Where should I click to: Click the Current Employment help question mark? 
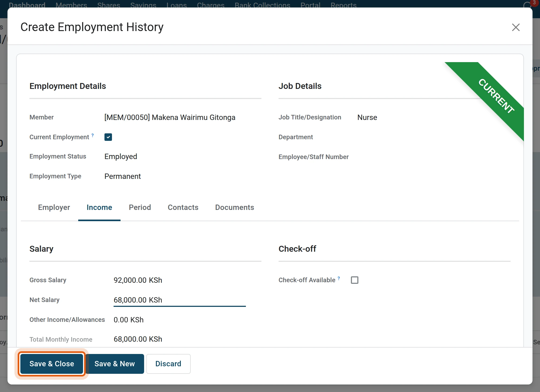[x=93, y=135]
